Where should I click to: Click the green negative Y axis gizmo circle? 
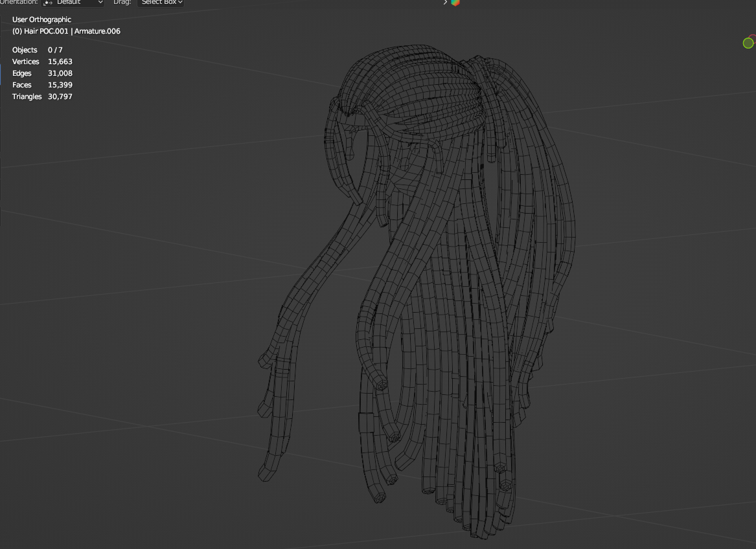click(748, 43)
